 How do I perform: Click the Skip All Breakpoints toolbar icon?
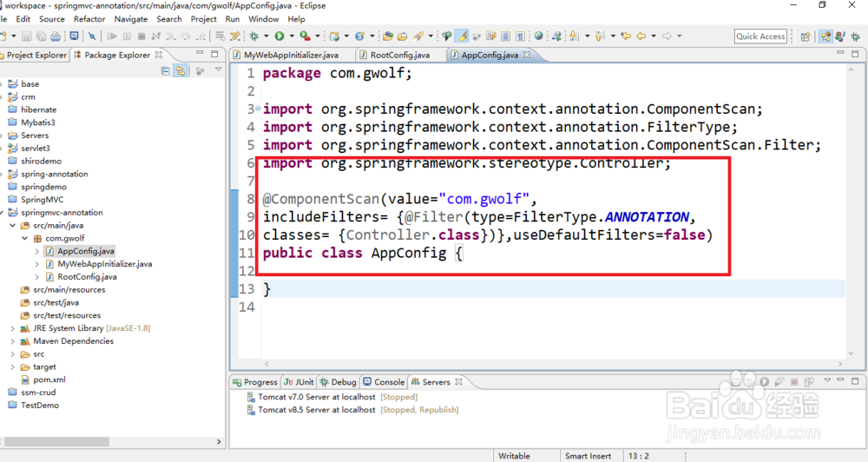[92, 36]
